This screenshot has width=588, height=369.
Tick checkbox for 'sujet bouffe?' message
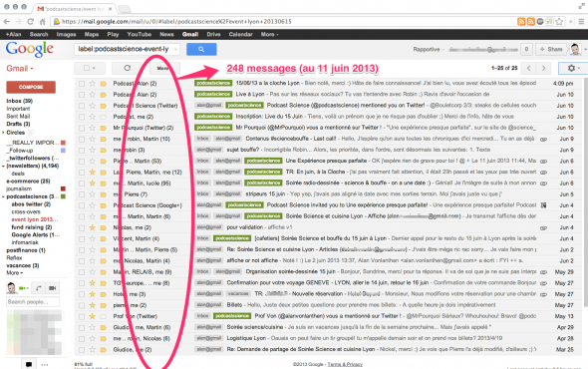point(82,151)
